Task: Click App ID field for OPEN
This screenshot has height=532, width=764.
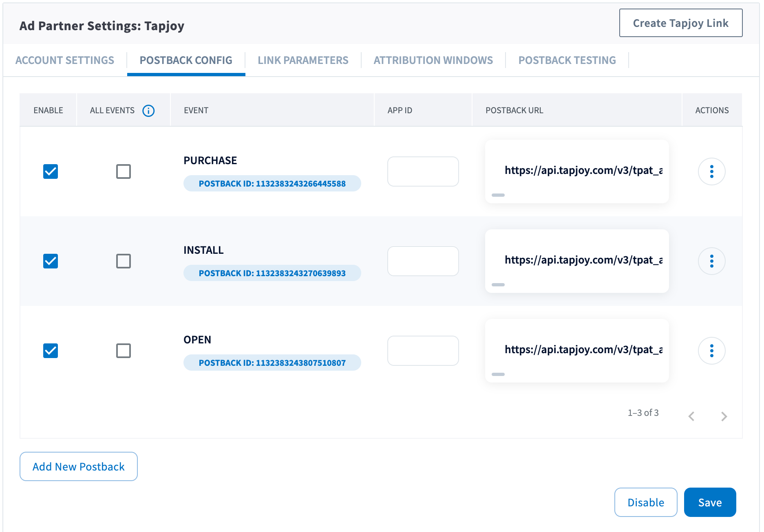Action: tap(423, 351)
